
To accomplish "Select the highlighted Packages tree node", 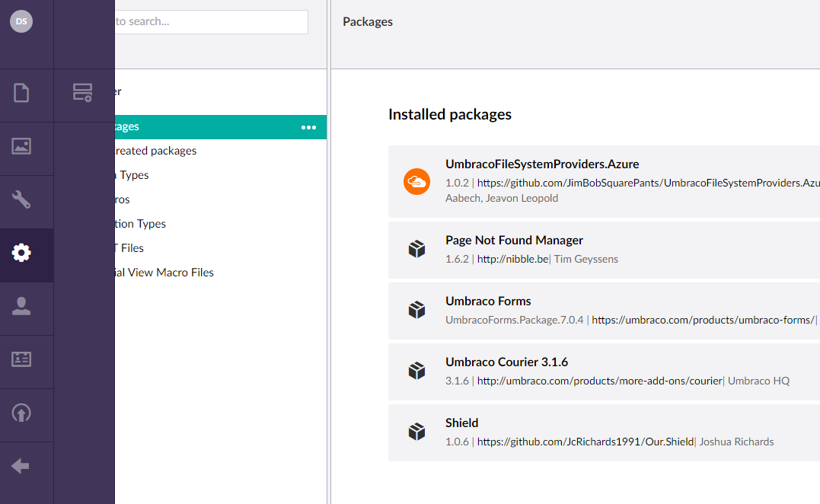I will point(221,127).
